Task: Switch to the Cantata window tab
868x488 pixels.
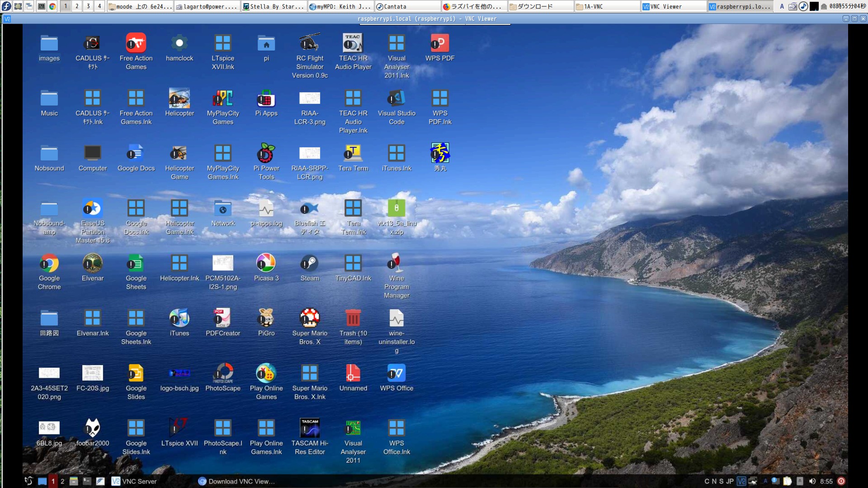Action: pos(406,6)
